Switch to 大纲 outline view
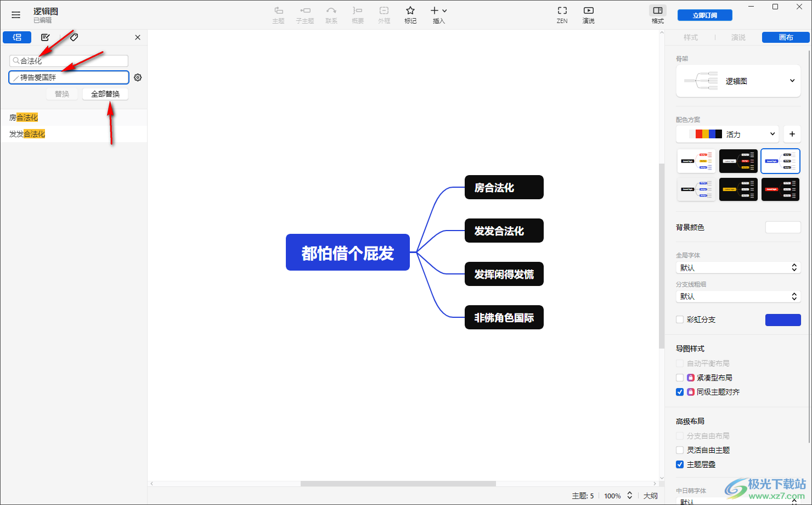812x505 pixels. [651, 496]
